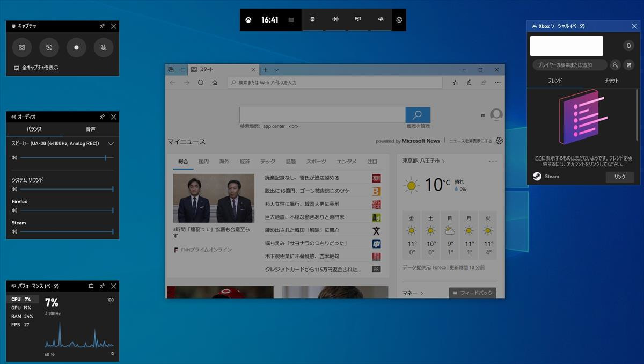The image size is (644, 364).
Task: Take a screenshot with the camera icon
Action: click(22, 47)
